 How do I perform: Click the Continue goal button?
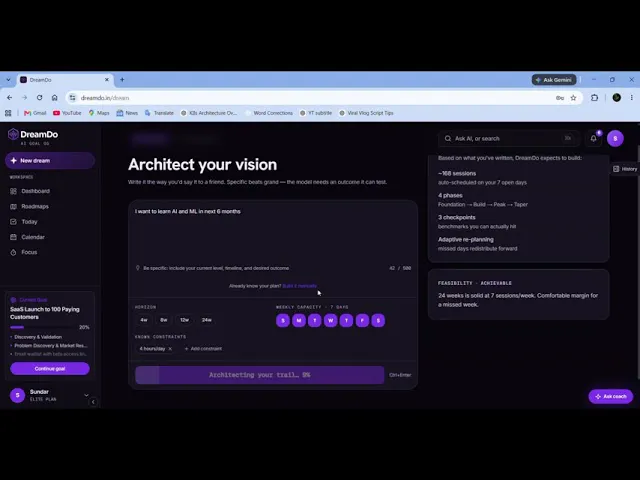(50, 369)
